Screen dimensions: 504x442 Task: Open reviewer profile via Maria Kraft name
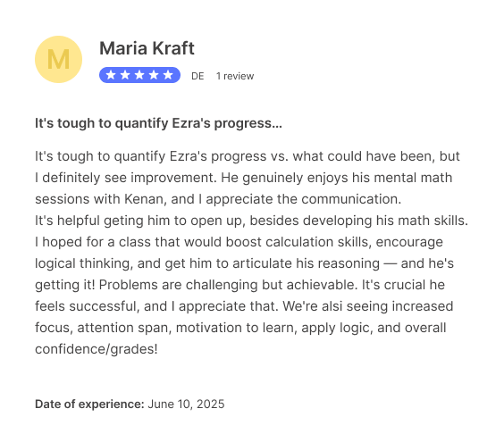tap(147, 48)
